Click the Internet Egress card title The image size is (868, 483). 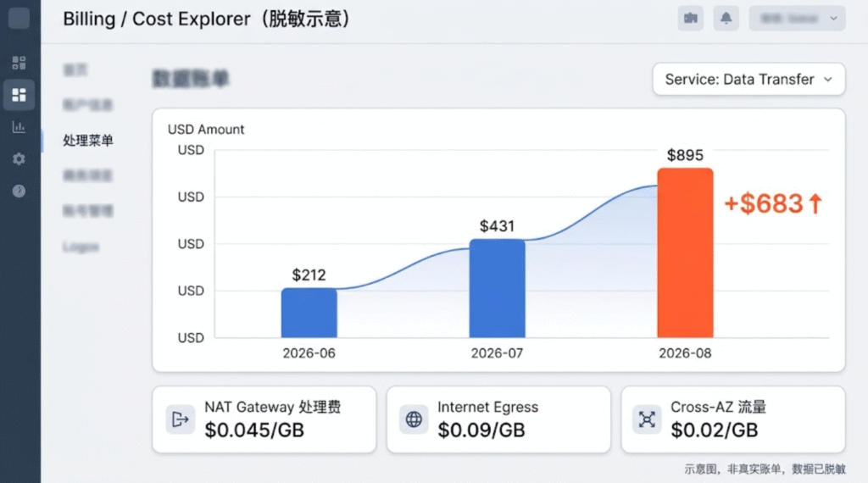(487, 408)
